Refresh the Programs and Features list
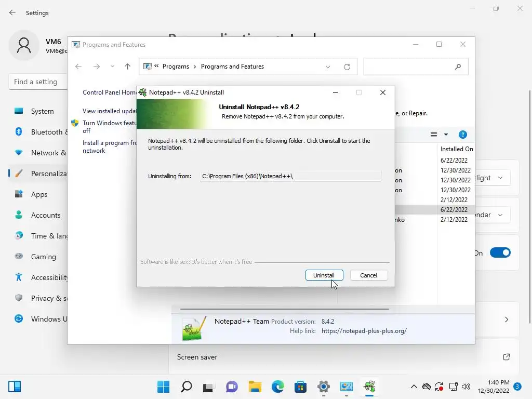 (x=347, y=67)
